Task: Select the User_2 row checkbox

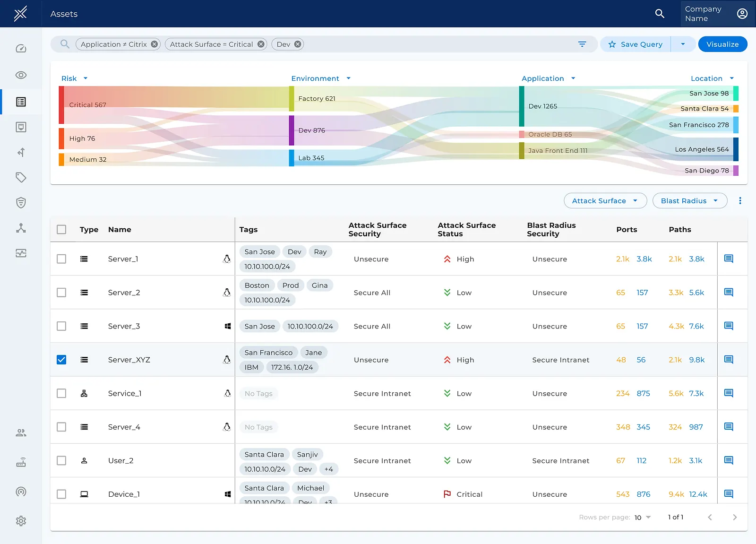Action: pyautogui.click(x=61, y=460)
